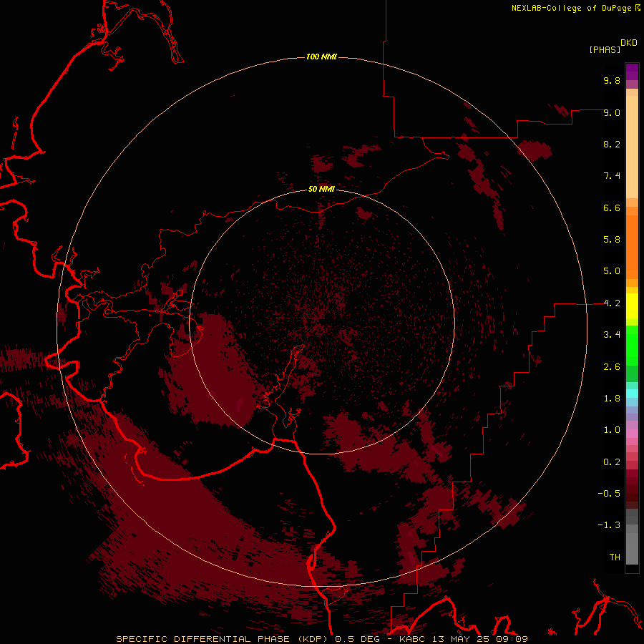The width and height of the screenshot is (644, 644).
Task: Click the 50 NMI range ring label
Action: click(x=321, y=189)
